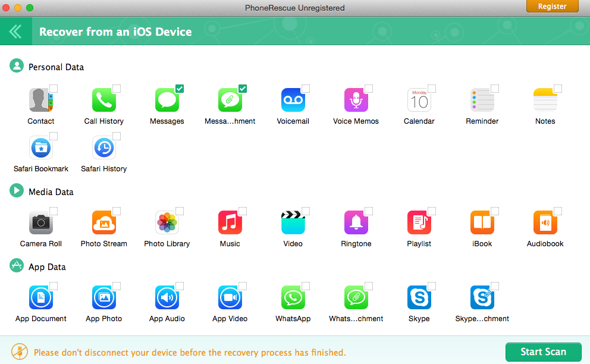Tick the Notes checkbox
Viewport: 590px width, 364px height.
click(558, 89)
